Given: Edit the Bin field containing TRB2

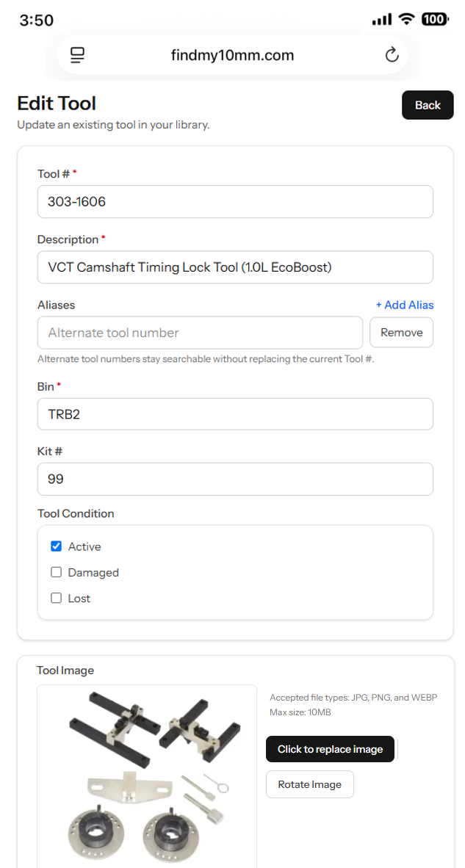Looking at the screenshot, I should pyautogui.click(x=235, y=414).
